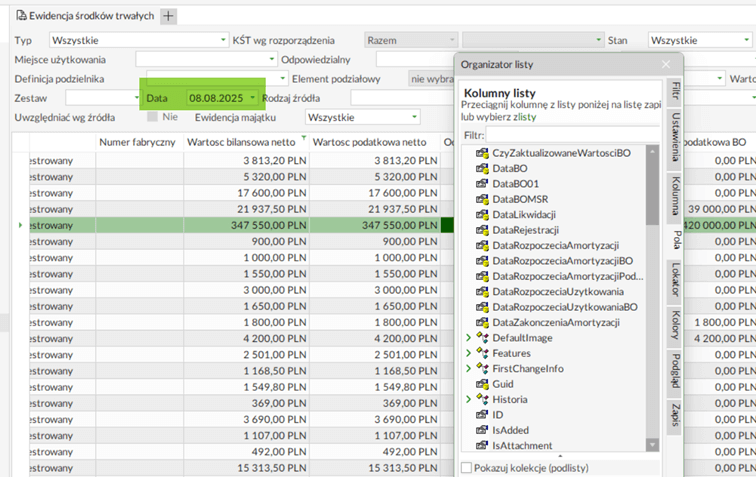Switch to the Kolory side tab
Image resolution: width=756 pixels, height=477 pixels.
(676, 326)
